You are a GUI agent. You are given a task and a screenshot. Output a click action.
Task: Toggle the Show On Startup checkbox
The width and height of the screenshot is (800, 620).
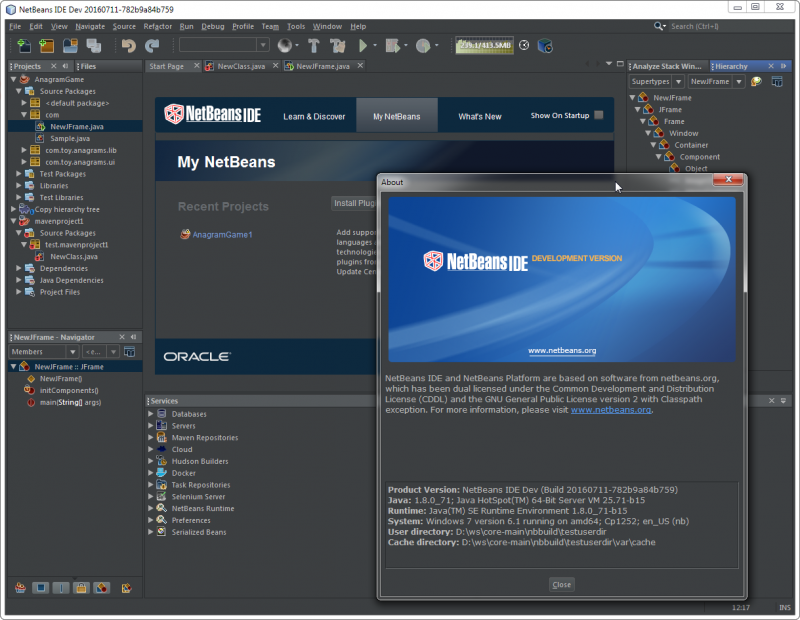(599, 116)
